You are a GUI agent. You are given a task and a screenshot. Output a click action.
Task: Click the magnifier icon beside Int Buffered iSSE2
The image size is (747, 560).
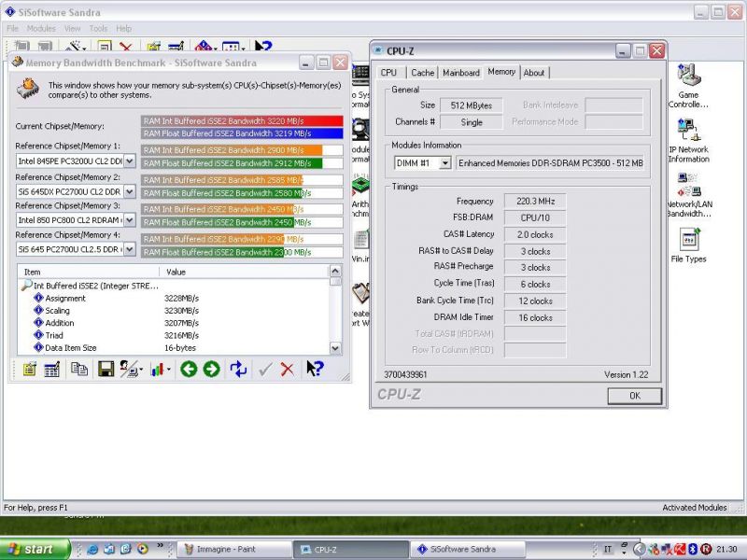pyautogui.click(x=26, y=286)
